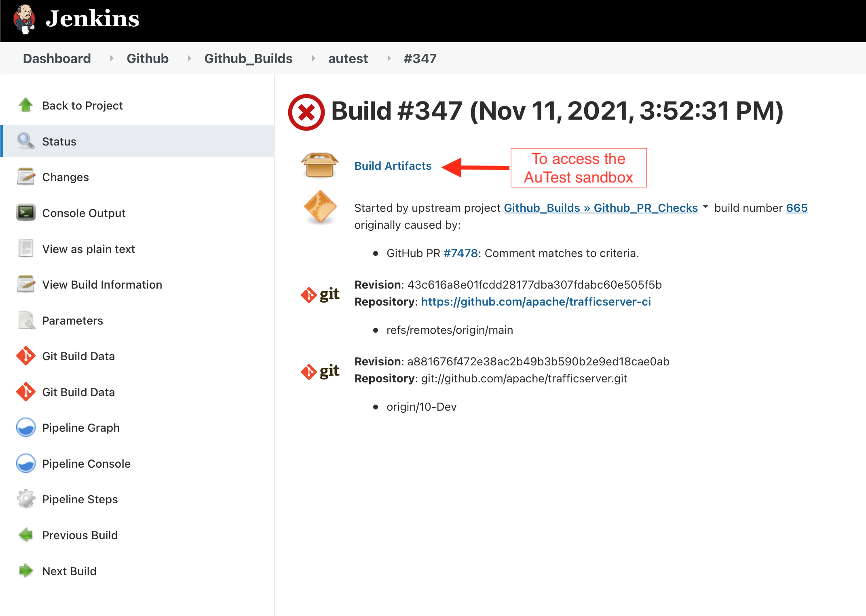Navigate to Github breadcrumb
The width and height of the screenshot is (866, 616).
pos(148,58)
